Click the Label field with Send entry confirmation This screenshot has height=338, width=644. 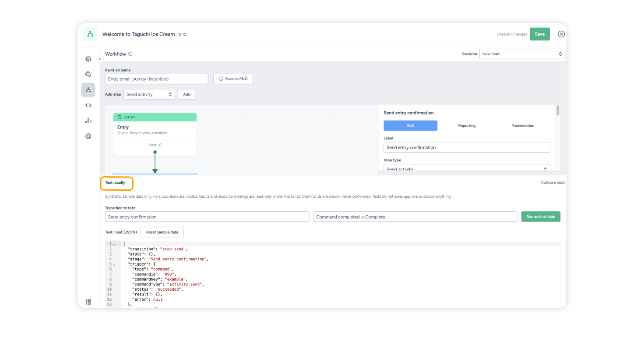(467, 147)
